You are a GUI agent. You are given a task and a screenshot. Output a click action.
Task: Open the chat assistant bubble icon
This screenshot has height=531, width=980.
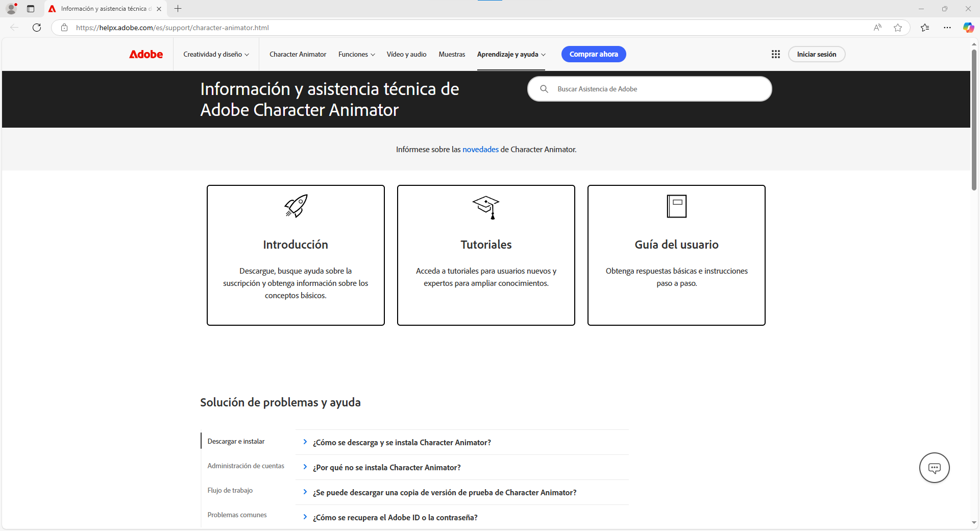[x=934, y=468]
